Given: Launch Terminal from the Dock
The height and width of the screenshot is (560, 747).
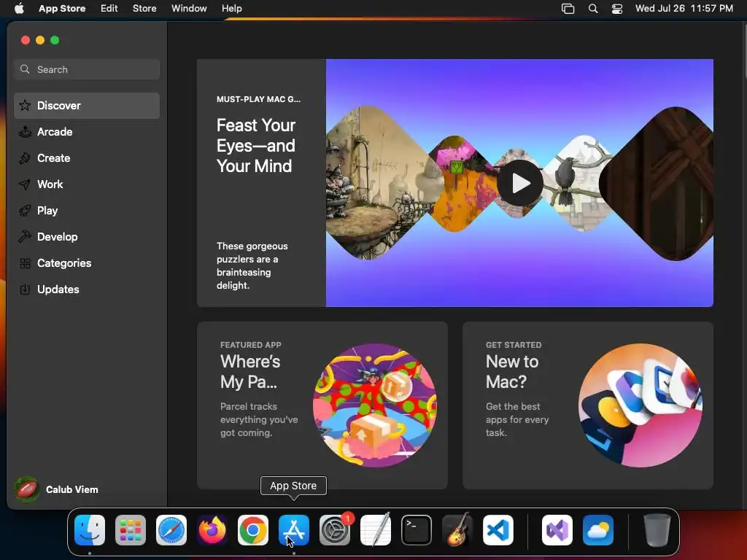Looking at the screenshot, I should [x=417, y=530].
